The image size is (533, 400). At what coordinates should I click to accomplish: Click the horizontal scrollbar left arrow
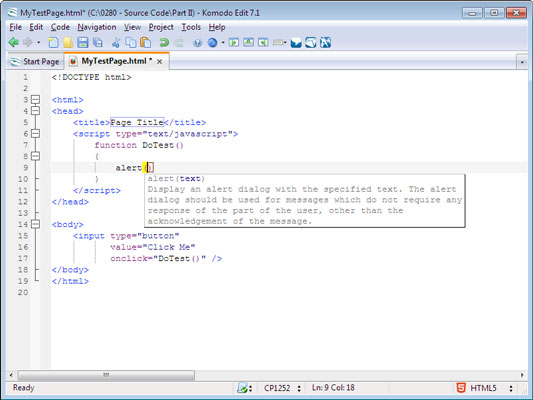coord(11,375)
